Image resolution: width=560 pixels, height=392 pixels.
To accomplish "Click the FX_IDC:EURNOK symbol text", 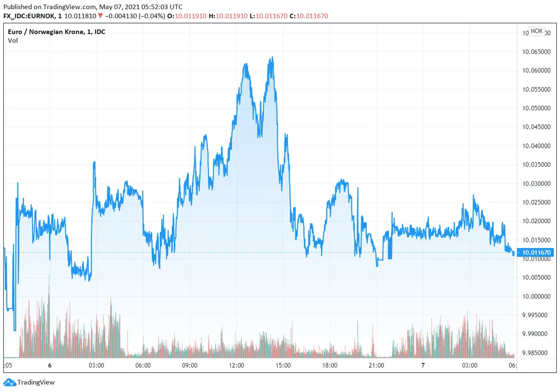I will pyautogui.click(x=29, y=16).
